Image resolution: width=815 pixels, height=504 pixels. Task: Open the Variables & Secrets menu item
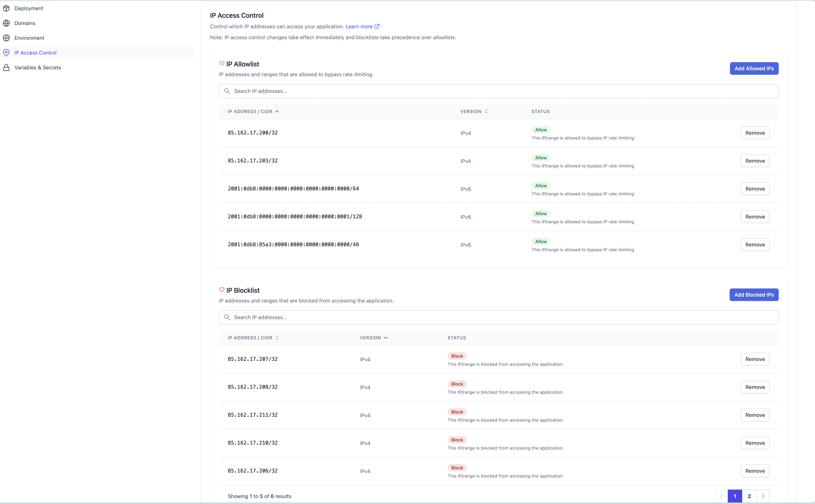38,68
